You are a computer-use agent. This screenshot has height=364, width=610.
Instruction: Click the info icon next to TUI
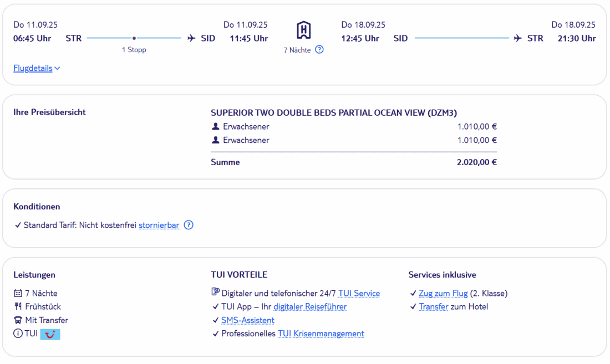point(18,334)
